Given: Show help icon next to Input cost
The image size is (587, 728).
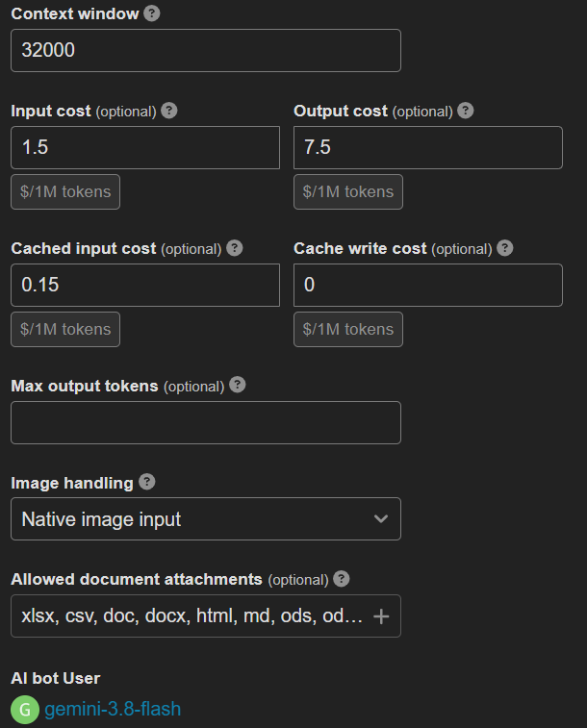Looking at the screenshot, I should 169,111.
